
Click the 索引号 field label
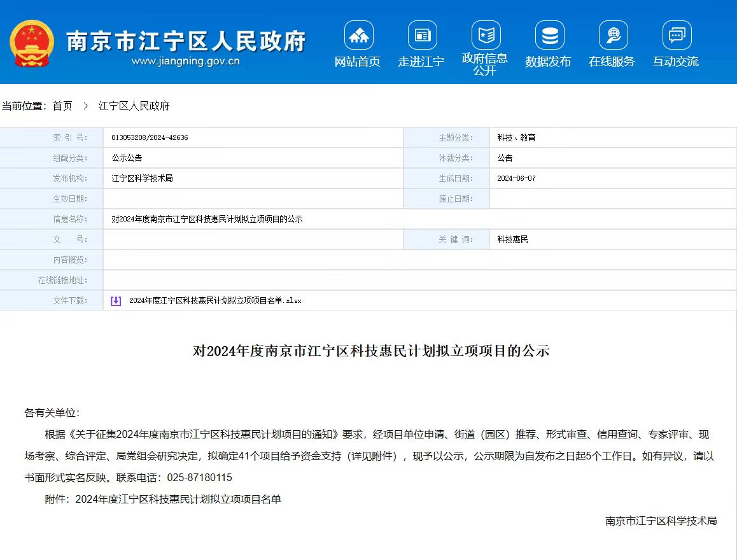(70, 137)
